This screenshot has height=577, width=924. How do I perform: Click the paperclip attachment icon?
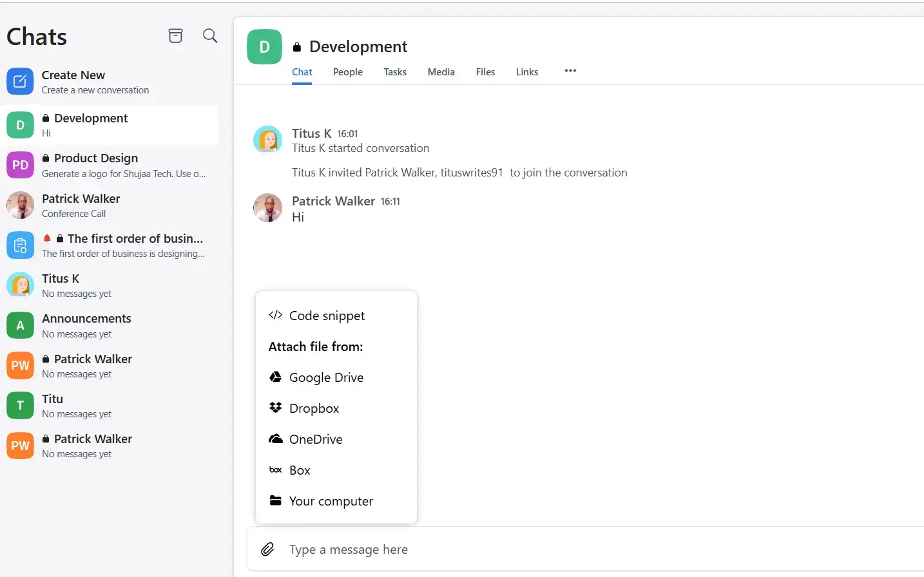[x=267, y=549]
